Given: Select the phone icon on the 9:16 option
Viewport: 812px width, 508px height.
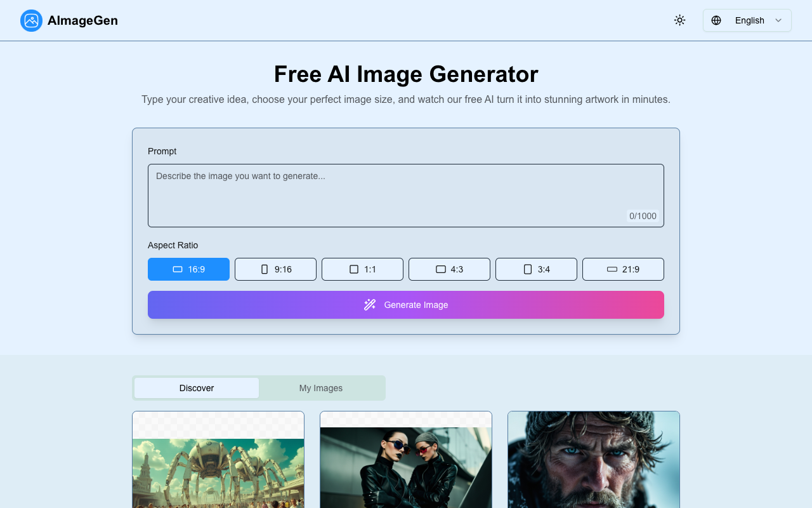Looking at the screenshot, I should [x=265, y=269].
